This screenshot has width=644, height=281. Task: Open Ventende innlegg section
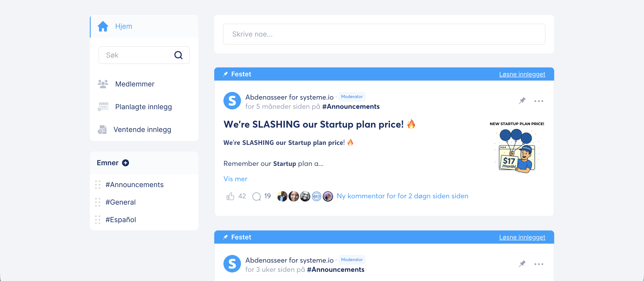tap(142, 129)
